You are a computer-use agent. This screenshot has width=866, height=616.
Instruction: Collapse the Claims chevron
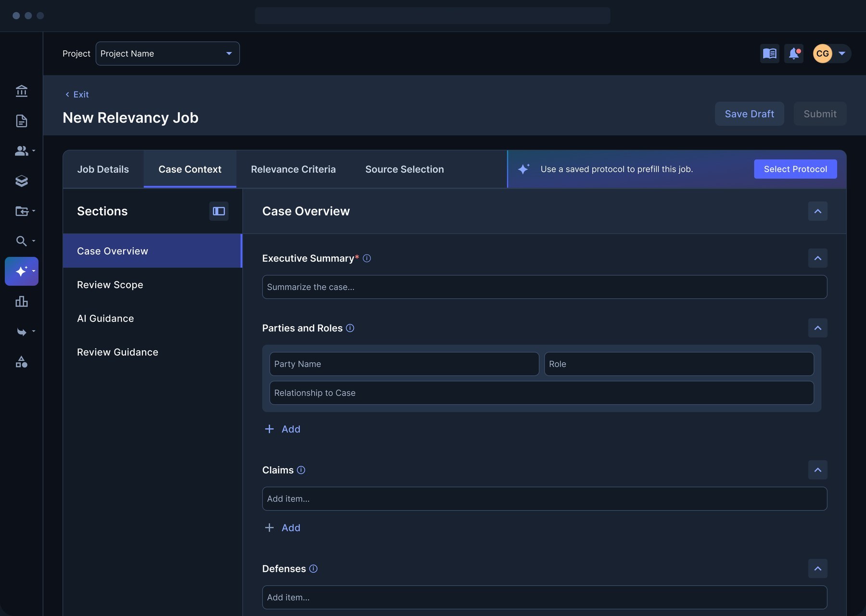[818, 470]
